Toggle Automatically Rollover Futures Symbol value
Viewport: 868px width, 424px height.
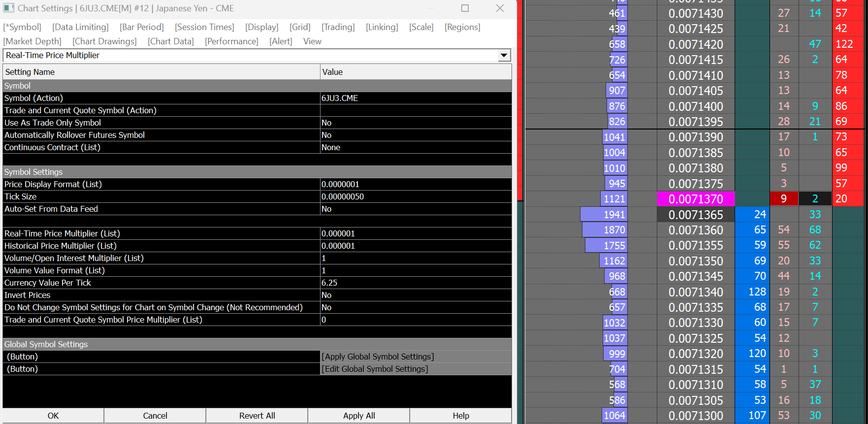tap(416, 135)
